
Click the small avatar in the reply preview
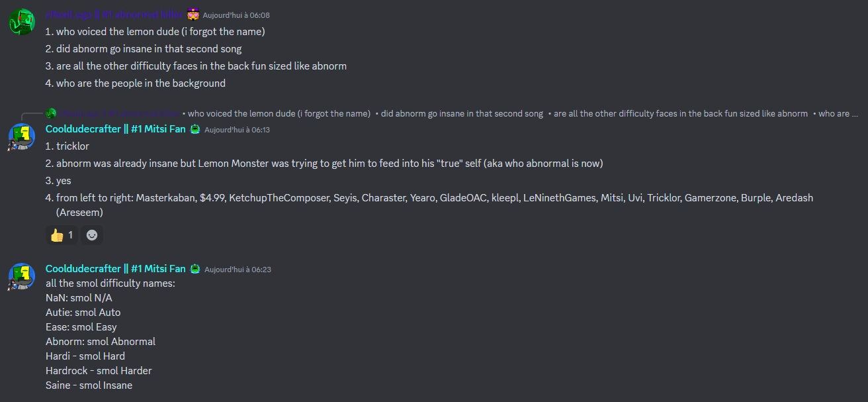coord(50,113)
